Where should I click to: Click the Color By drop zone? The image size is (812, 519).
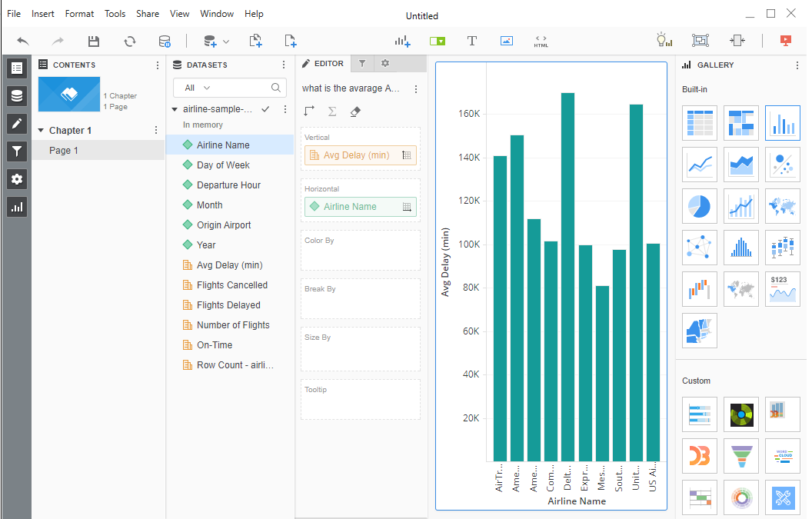pyautogui.click(x=360, y=251)
